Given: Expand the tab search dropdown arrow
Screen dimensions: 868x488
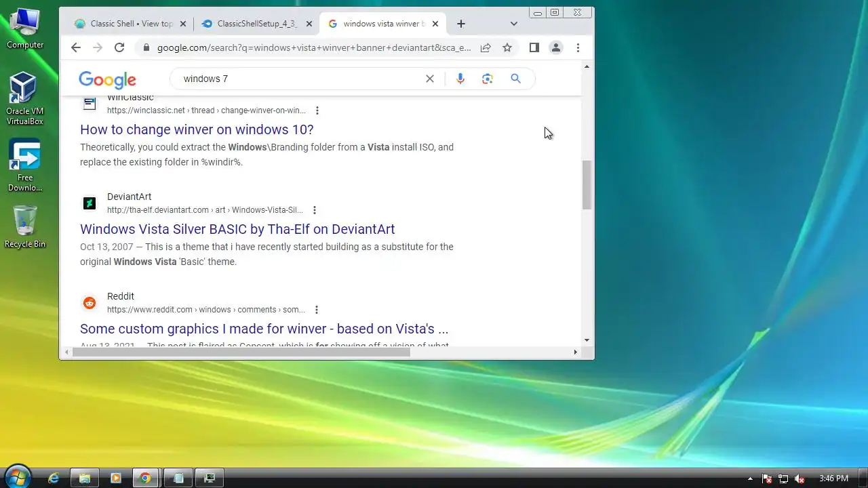Looking at the screenshot, I should [514, 24].
